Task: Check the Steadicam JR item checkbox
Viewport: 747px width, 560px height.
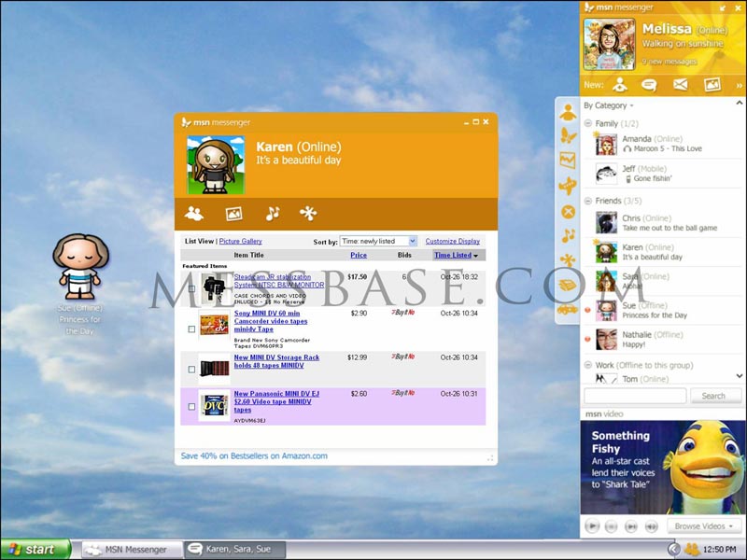Action: tap(191, 288)
